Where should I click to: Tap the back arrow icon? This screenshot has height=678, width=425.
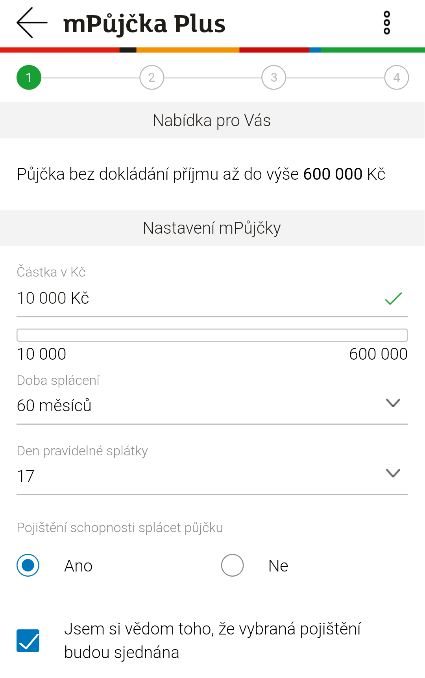coord(32,23)
